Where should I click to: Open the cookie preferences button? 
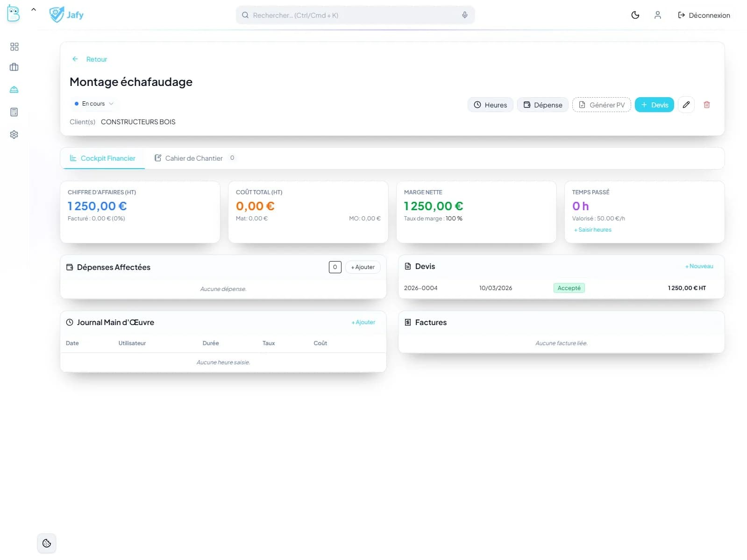(47, 543)
